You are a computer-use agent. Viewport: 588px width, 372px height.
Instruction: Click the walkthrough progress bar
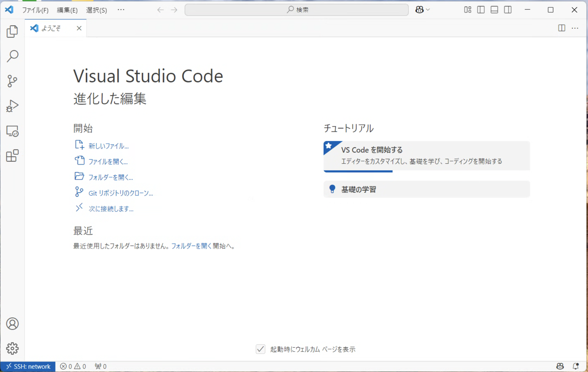click(358, 171)
